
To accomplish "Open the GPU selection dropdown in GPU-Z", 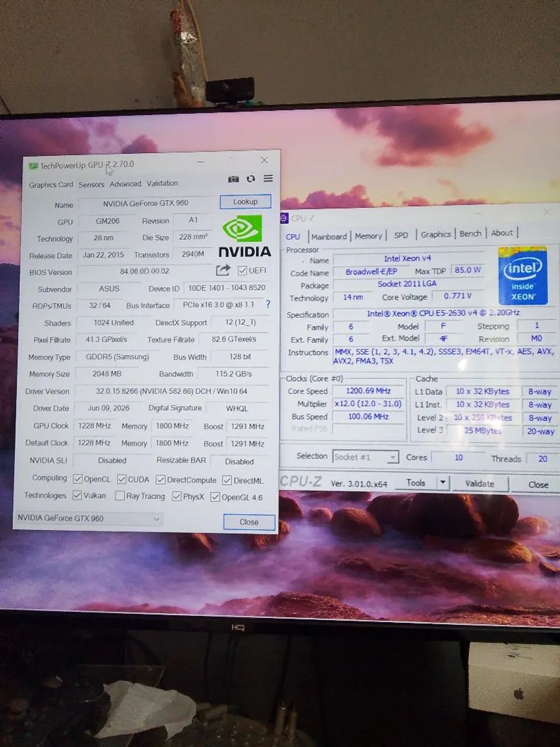I will pos(89,518).
